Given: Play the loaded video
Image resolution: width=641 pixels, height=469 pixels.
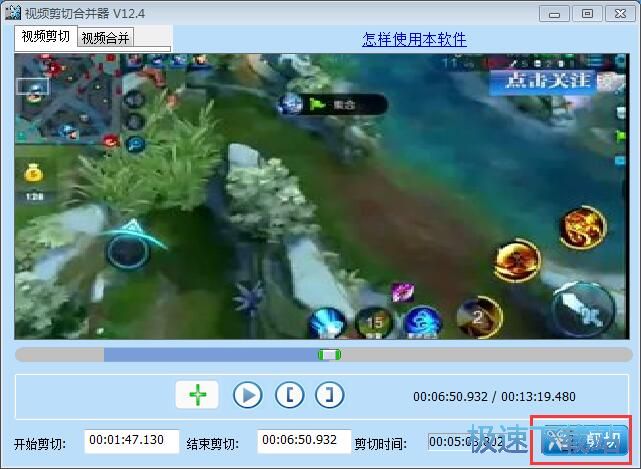Looking at the screenshot, I should point(248,395).
